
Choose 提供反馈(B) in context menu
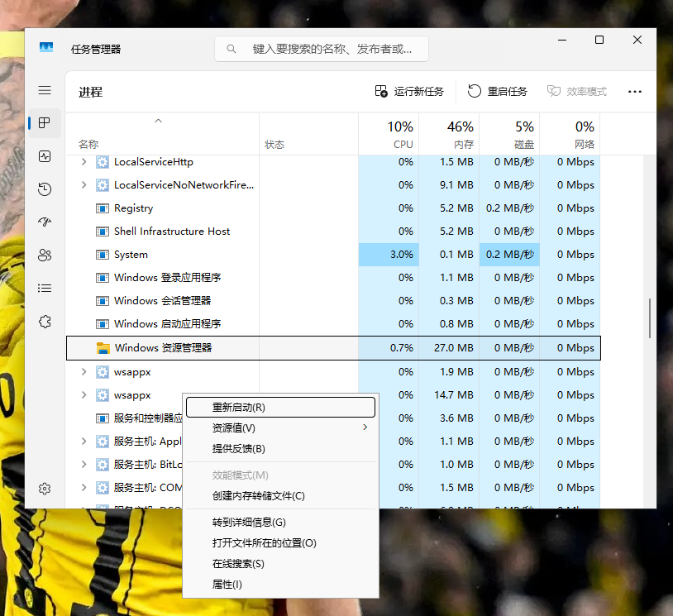(281, 449)
